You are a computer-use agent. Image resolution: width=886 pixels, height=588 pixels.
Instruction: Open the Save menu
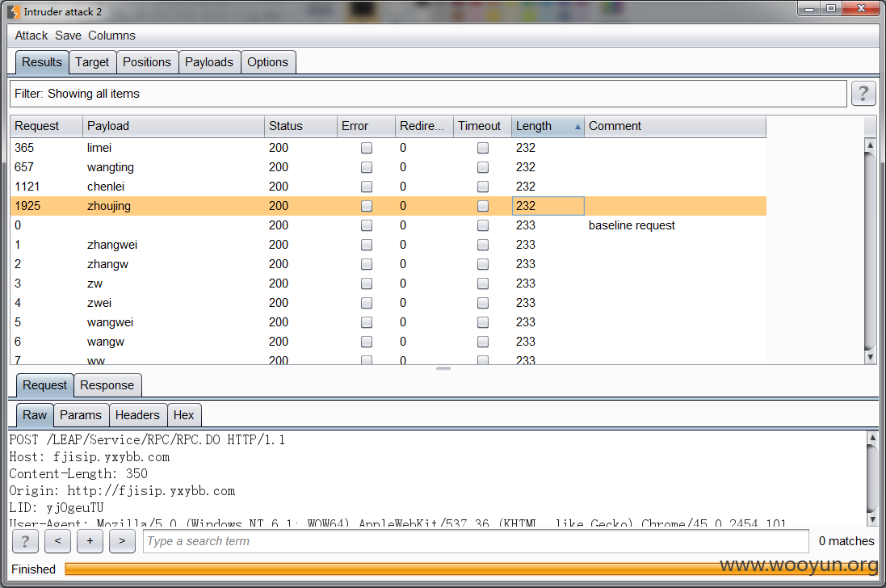(68, 36)
